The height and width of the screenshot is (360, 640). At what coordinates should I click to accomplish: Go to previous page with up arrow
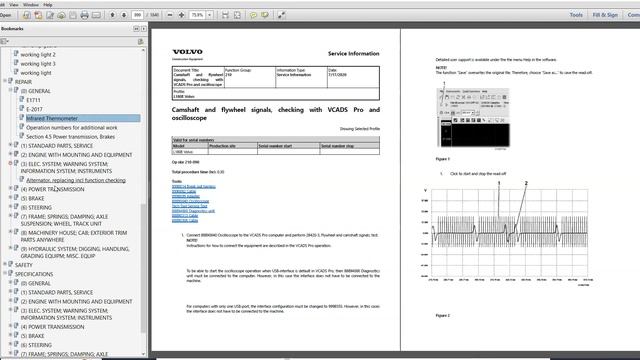112,15
